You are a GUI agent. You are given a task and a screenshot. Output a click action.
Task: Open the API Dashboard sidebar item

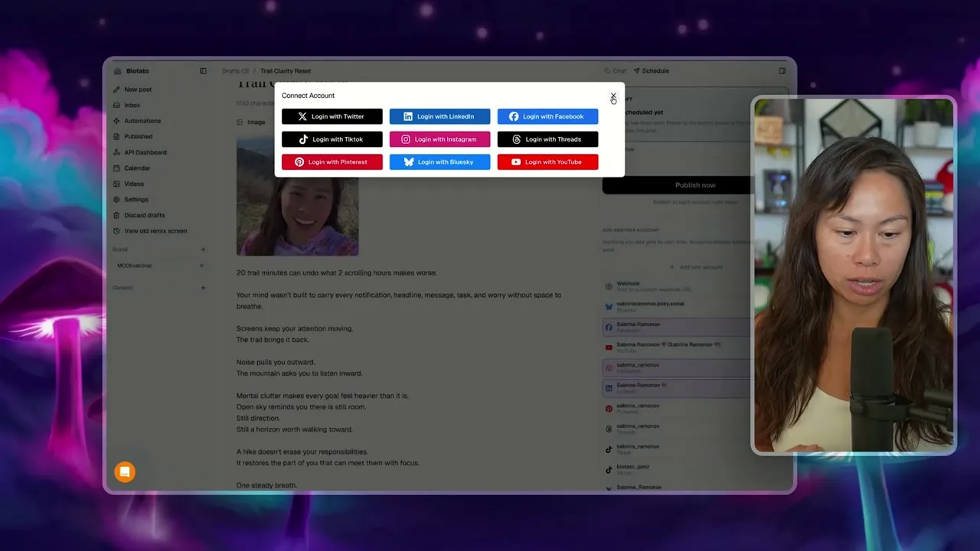[x=145, y=152]
